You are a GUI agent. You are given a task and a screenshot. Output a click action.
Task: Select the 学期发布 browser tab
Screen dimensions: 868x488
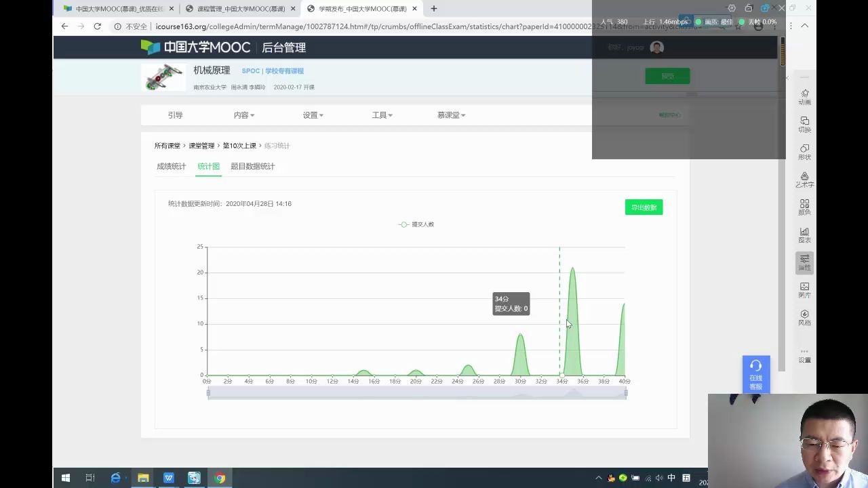362,9
